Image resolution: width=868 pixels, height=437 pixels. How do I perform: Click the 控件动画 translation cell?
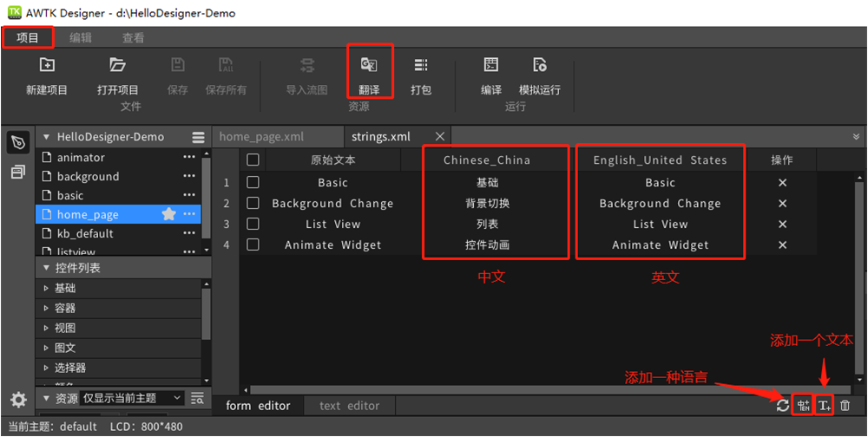[x=487, y=245]
